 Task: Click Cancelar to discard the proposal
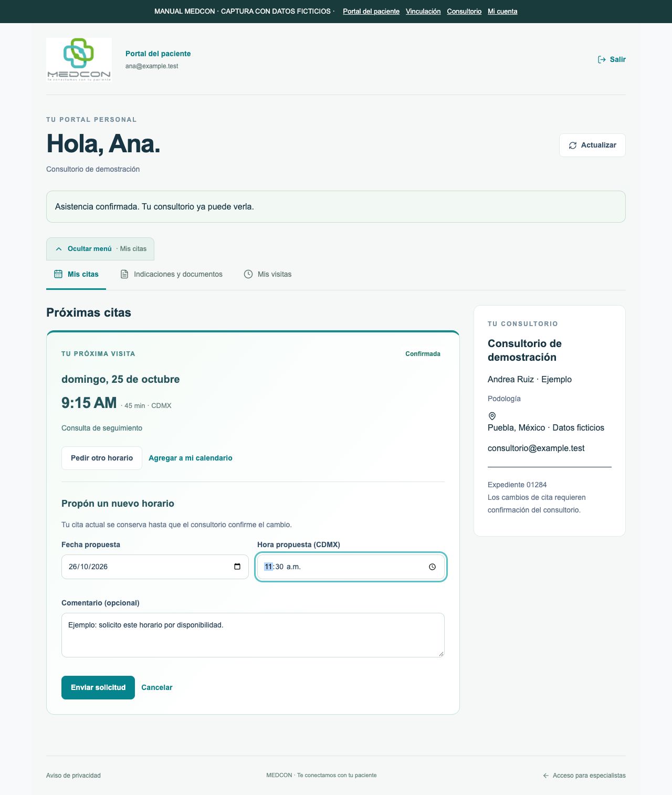click(157, 687)
